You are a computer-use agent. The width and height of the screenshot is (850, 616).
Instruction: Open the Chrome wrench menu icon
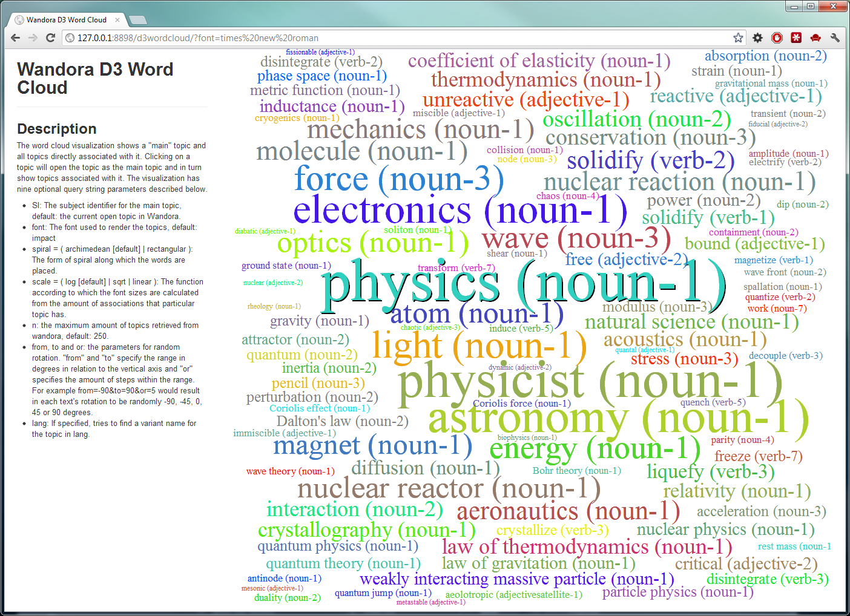coord(835,38)
